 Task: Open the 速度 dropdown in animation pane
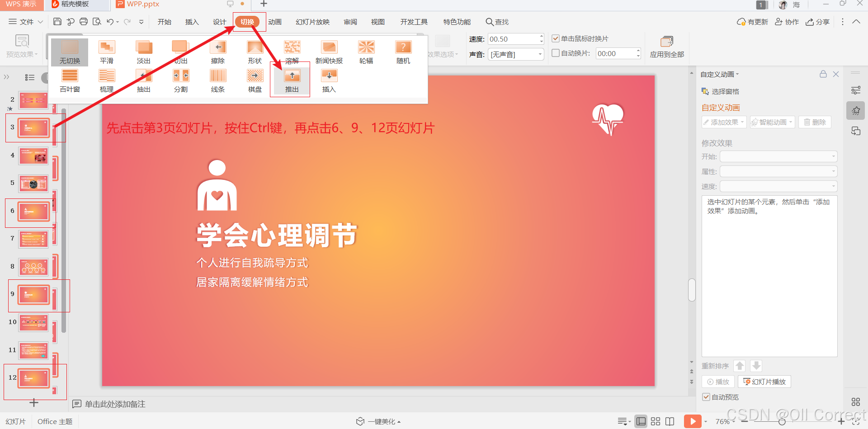778,186
